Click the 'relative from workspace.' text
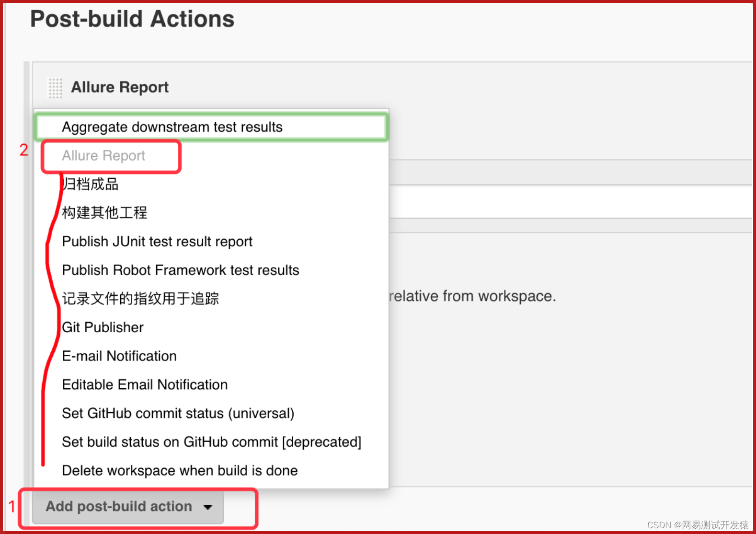Image resolution: width=756 pixels, height=534 pixels. [x=472, y=296]
